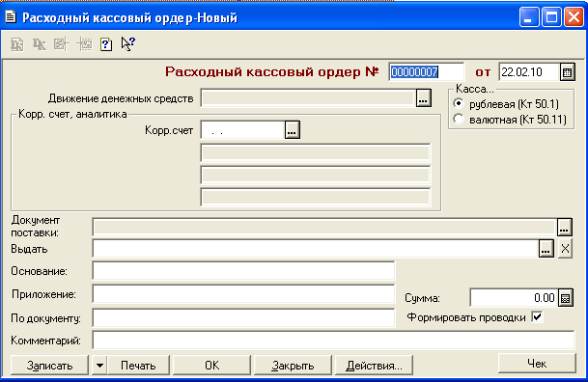Click the Выдать input field
The image size is (588, 382).
pos(316,249)
